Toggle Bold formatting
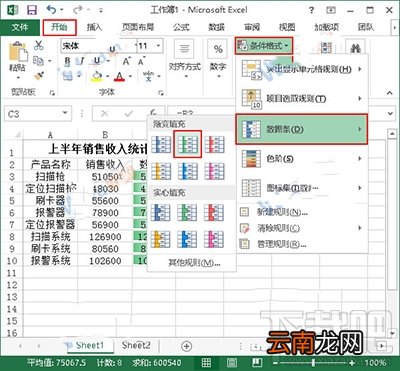This screenshot has height=371, width=400. tap(68, 61)
